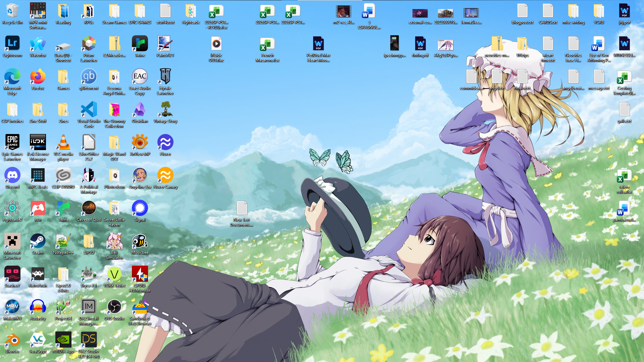
Task: Launch XnView MP image viewer
Action: tap(140, 146)
